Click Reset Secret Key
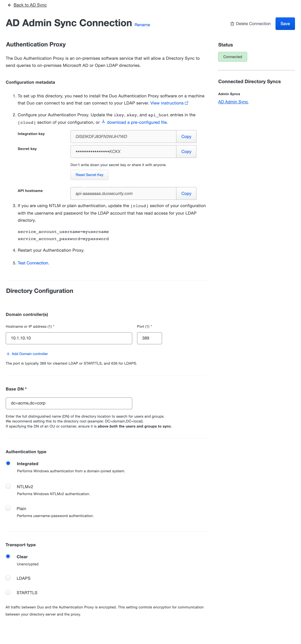 coord(89,175)
